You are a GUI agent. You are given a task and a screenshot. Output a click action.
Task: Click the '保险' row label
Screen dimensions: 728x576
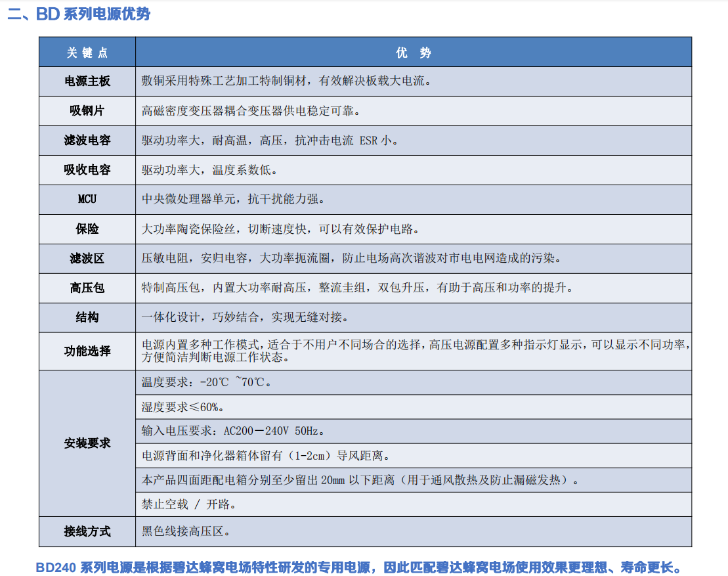pos(87,229)
